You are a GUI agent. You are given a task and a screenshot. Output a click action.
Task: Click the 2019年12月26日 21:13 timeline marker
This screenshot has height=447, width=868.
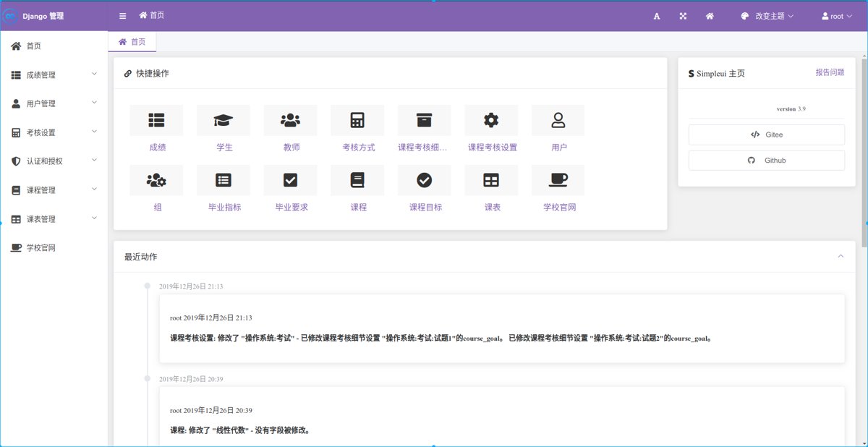[x=147, y=286]
